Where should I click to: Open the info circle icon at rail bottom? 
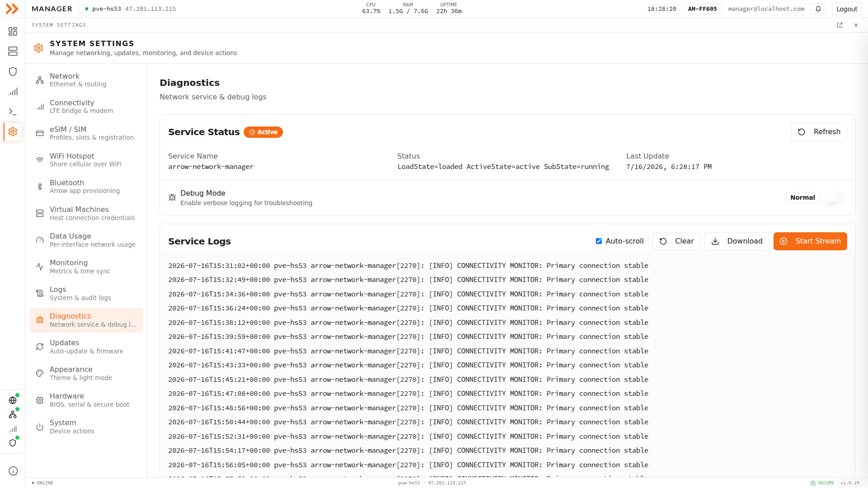coord(13,471)
